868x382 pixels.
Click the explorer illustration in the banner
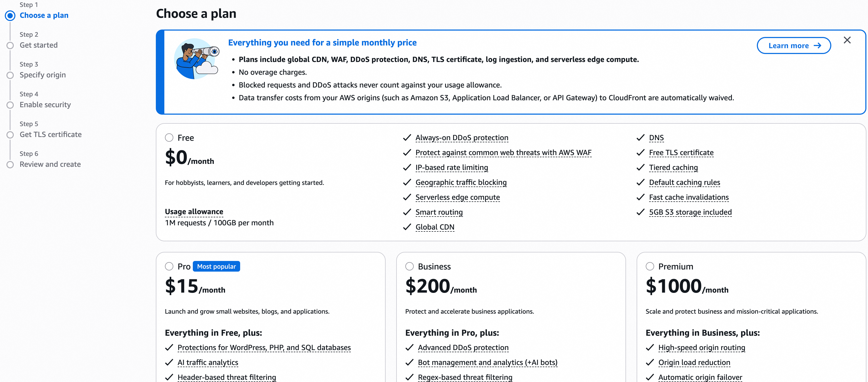pyautogui.click(x=197, y=59)
